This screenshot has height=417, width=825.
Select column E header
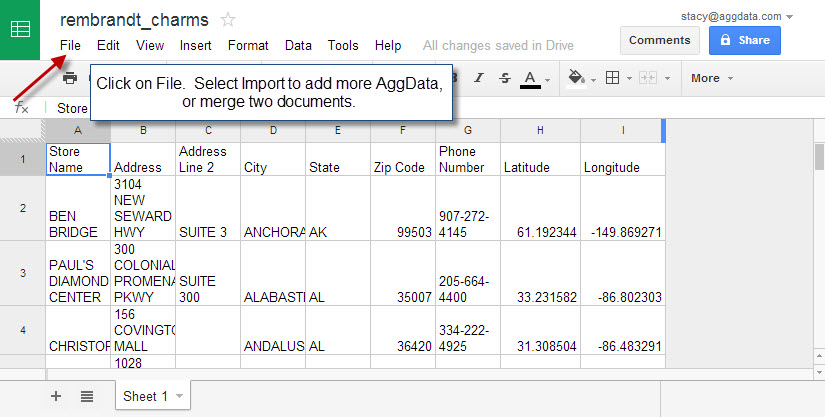(x=338, y=130)
